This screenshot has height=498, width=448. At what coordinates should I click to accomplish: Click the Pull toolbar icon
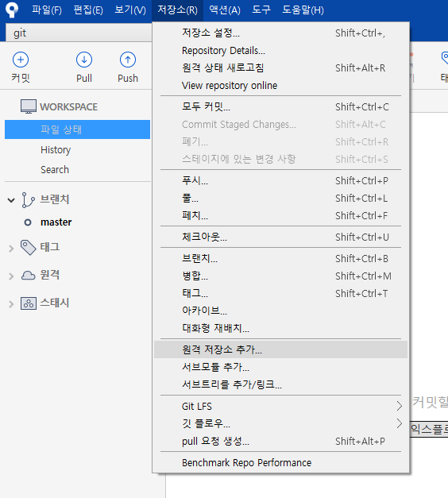tap(84, 60)
